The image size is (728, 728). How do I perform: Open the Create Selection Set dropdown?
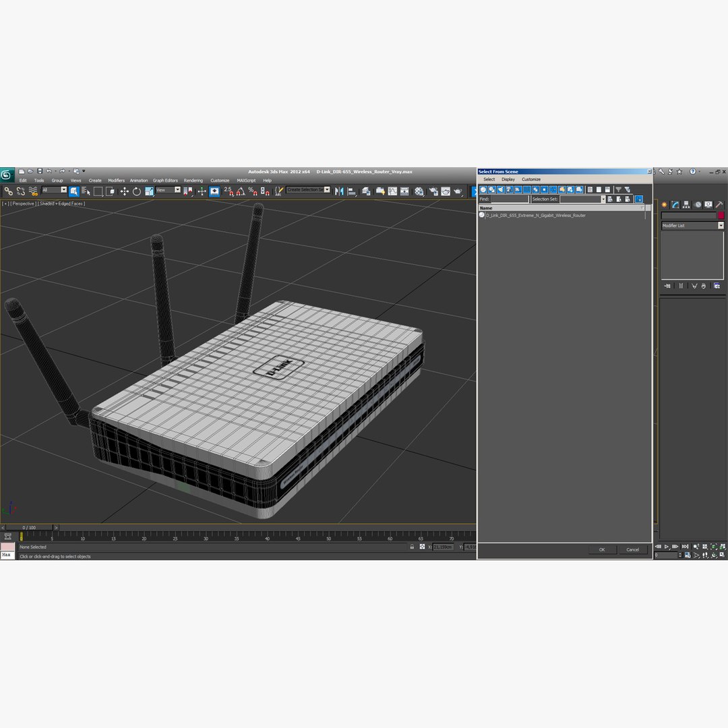point(308,190)
